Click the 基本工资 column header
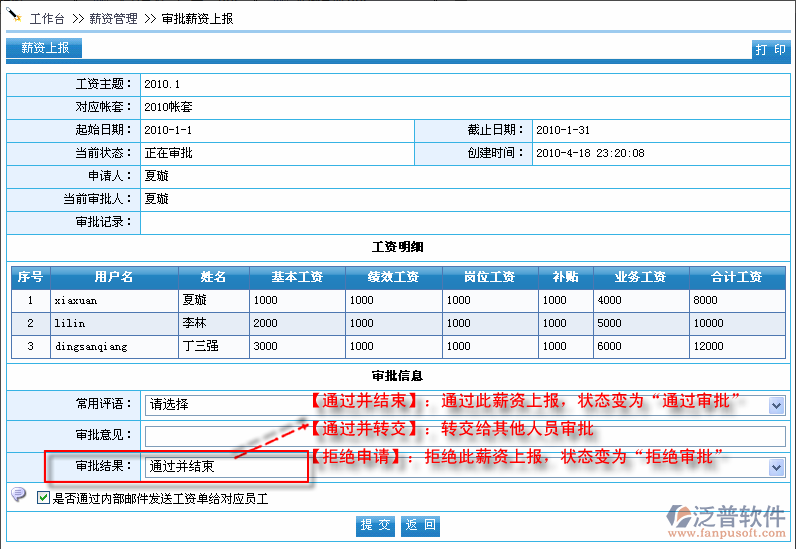This screenshot has width=796, height=549. [x=296, y=277]
